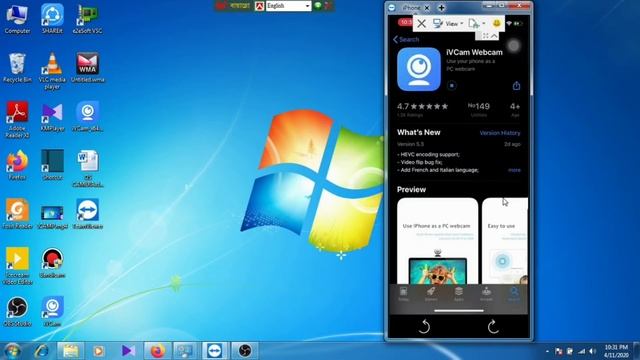Open the KMPlayer taskbar icon
Screen dimensions: 640x360
(x=128, y=351)
